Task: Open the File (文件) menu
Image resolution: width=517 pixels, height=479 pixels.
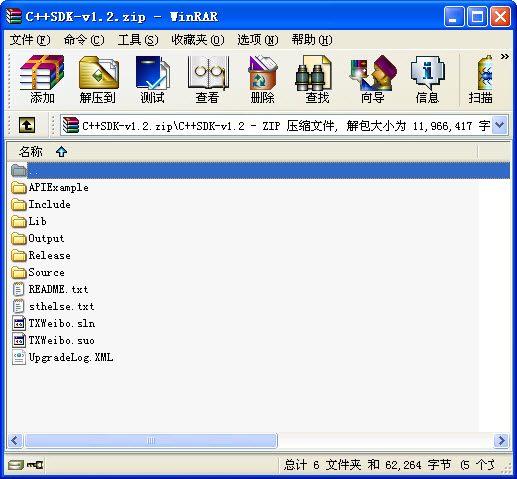Action: point(30,40)
